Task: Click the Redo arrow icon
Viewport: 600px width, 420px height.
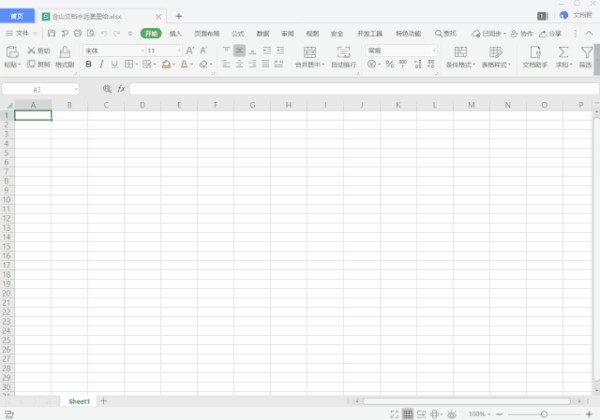Action: pos(117,33)
